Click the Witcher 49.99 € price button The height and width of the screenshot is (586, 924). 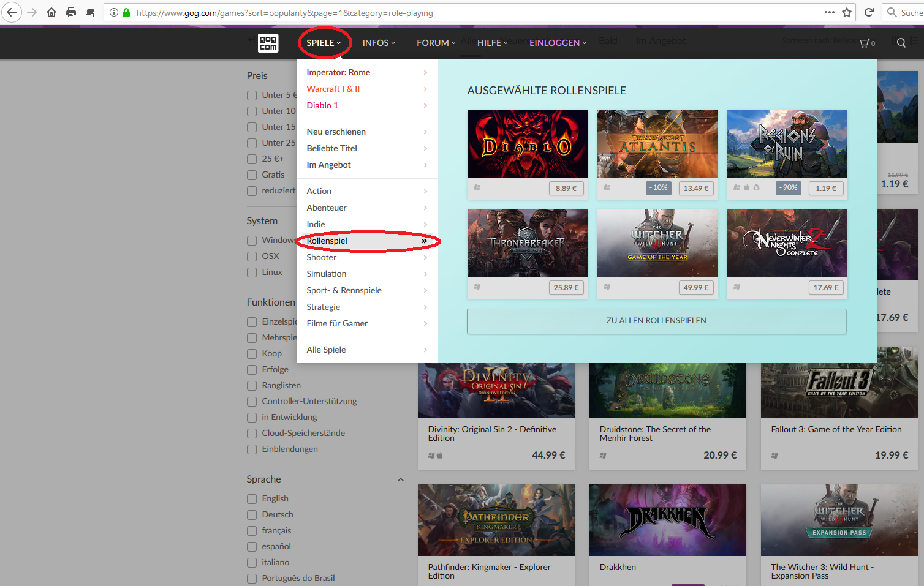click(x=695, y=288)
